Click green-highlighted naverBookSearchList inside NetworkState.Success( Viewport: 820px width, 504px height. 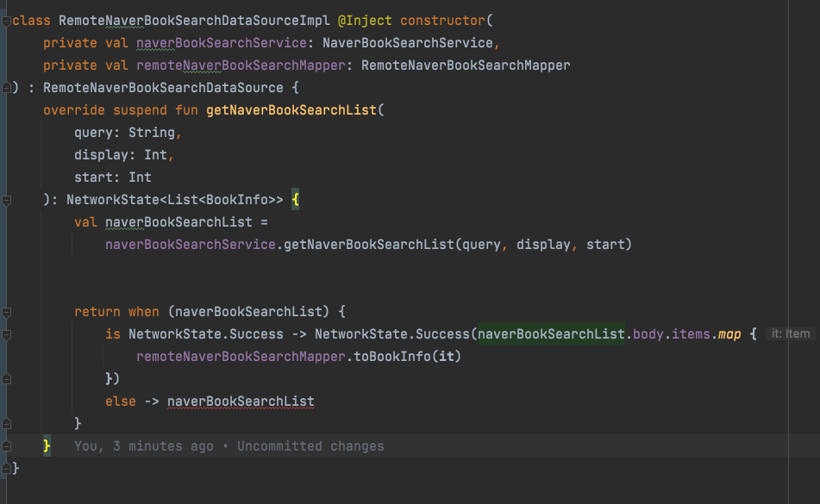tap(551, 334)
